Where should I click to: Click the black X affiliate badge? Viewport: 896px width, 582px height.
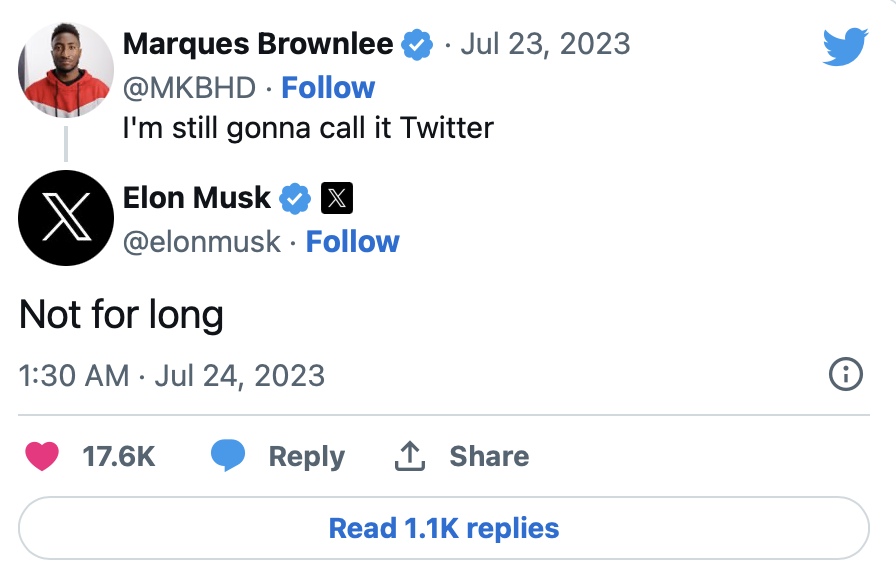click(x=337, y=199)
